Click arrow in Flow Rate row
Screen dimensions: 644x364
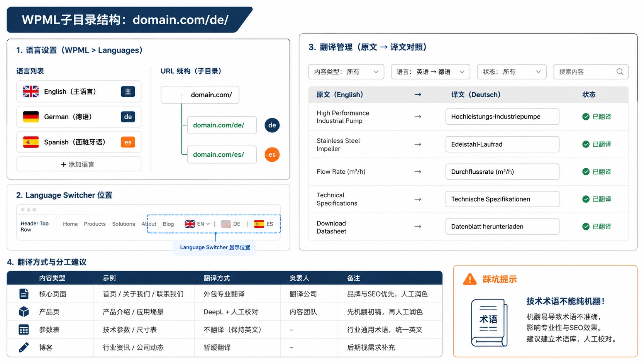coord(418,172)
